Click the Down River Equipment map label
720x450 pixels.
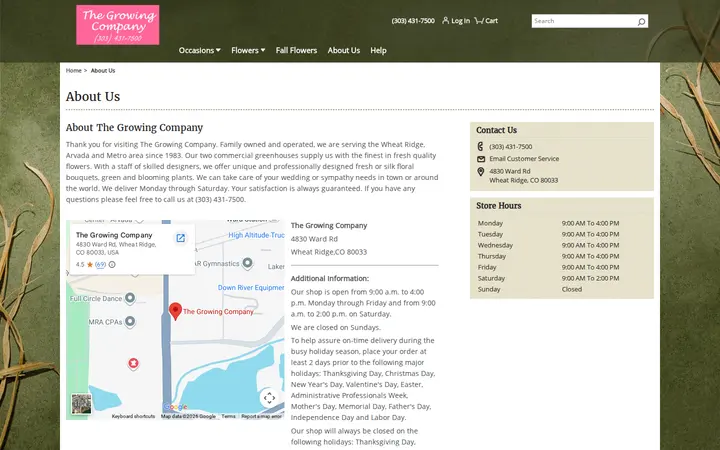coord(251,287)
